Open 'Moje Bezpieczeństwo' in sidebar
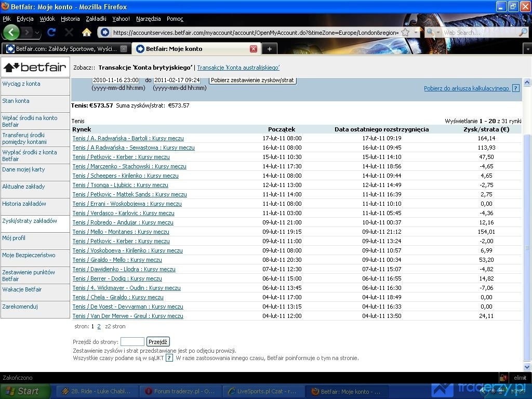The image size is (532, 399). [x=29, y=255]
